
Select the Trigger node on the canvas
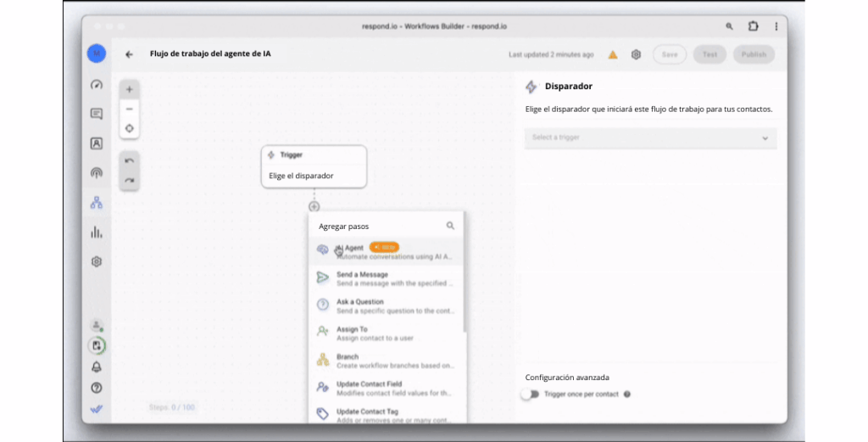point(314,165)
